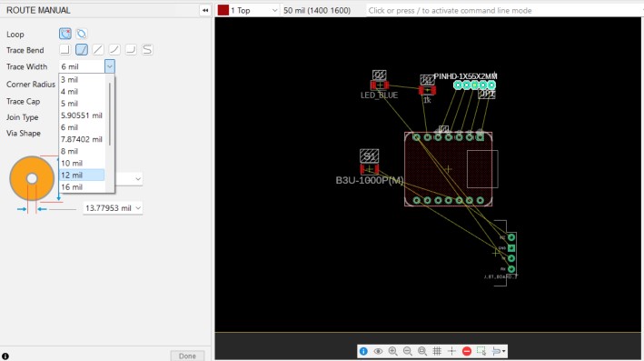644x361 pixels.
Task: Click the red Top layer color swatch
Action: tap(223, 10)
